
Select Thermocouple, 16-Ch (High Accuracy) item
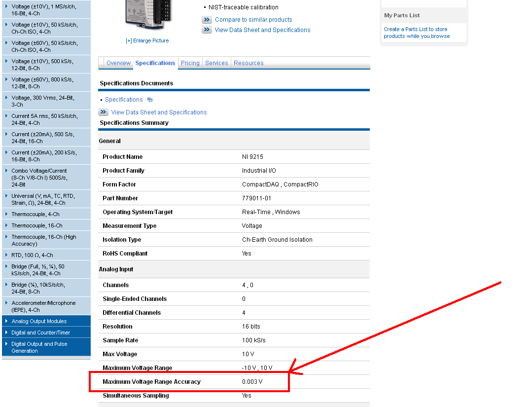pyautogui.click(x=46, y=240)
